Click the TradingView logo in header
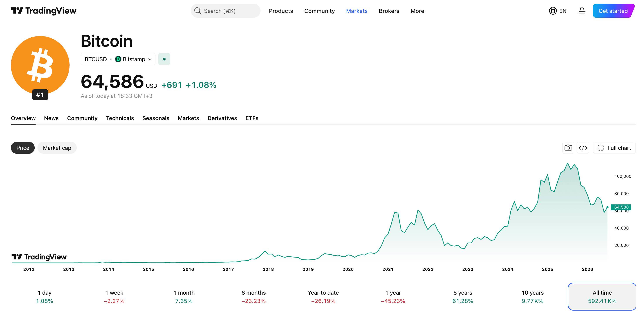 tap(44, 11)
